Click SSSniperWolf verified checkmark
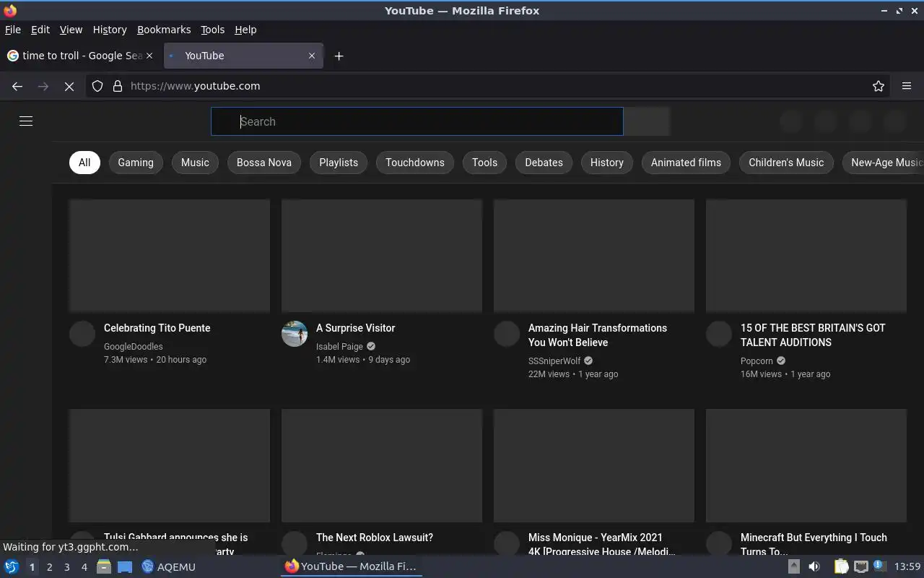924x578 pixels. pyautogui.click(x=588, y=361)
